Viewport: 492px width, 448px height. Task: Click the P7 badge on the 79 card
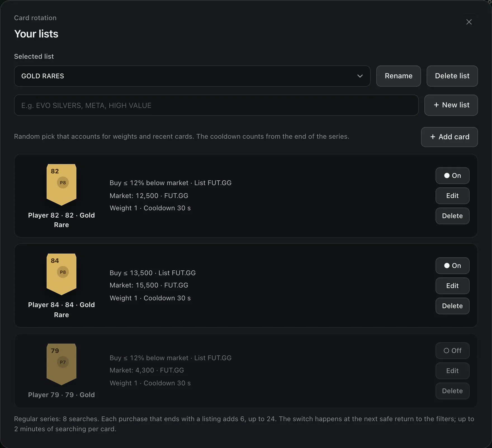point(63,362)
